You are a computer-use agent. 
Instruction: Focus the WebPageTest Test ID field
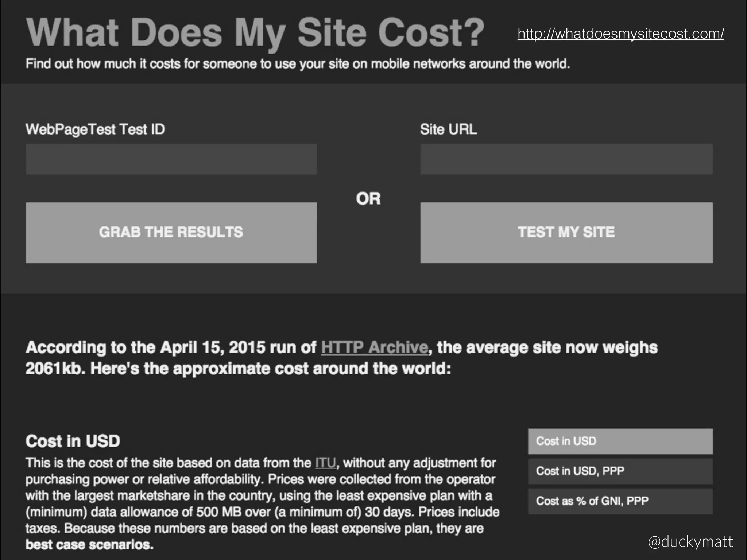(171, 159)
